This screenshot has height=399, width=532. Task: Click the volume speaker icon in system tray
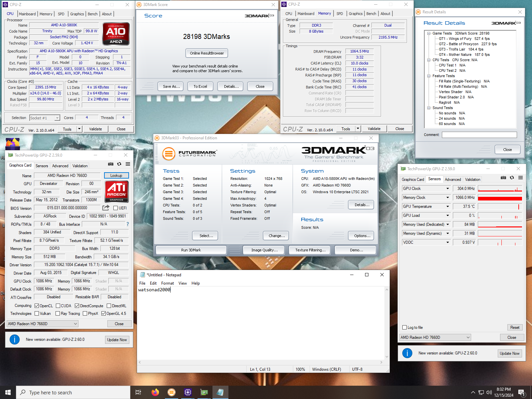[489, 392]
